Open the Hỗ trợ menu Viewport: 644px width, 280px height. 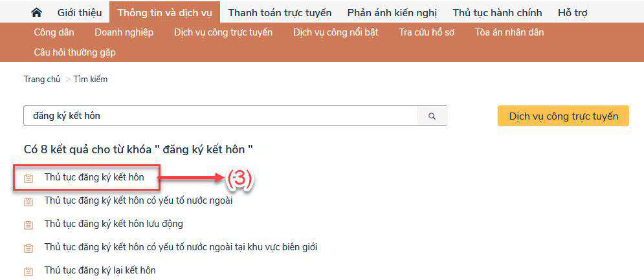point(572,13)
